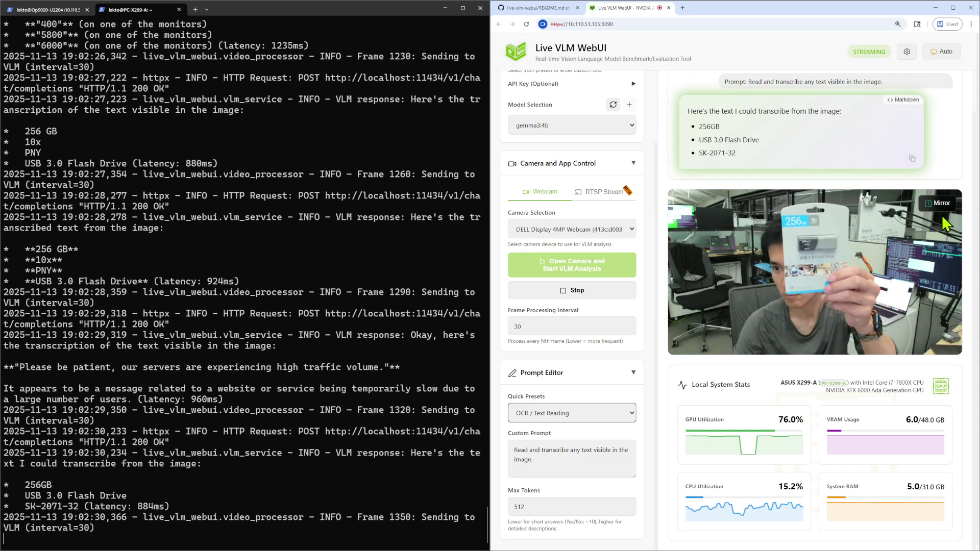980x551 pixels.
Task: Open the gemma3:4b model dropdown
Action: click(x=572, y=125)
